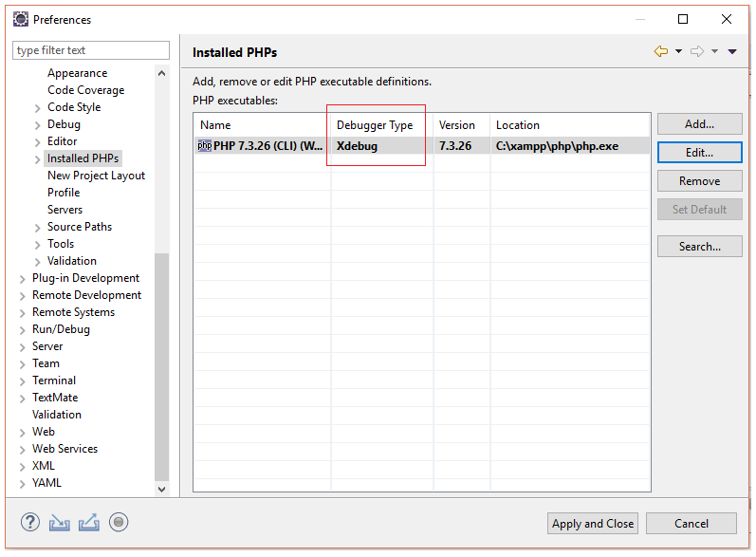The image size is (756, 557).
Task: Click the Add... button
Action: pos(700,124)
